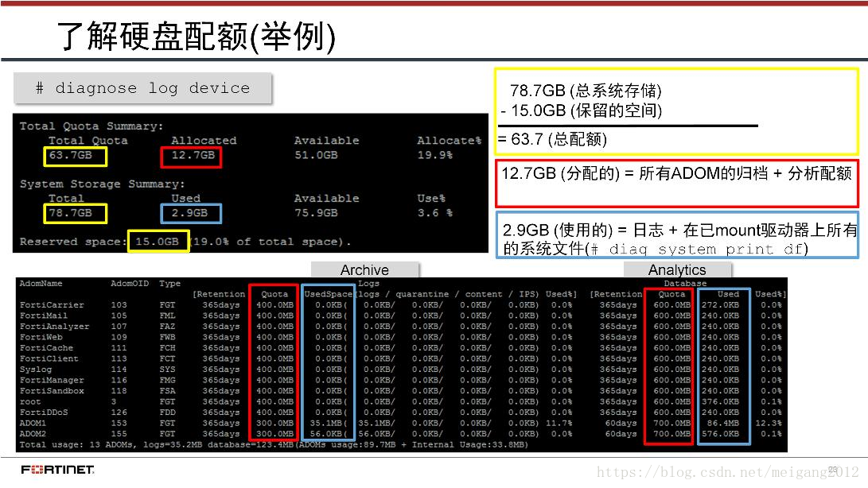Select the ADOM1 row name

33,424
